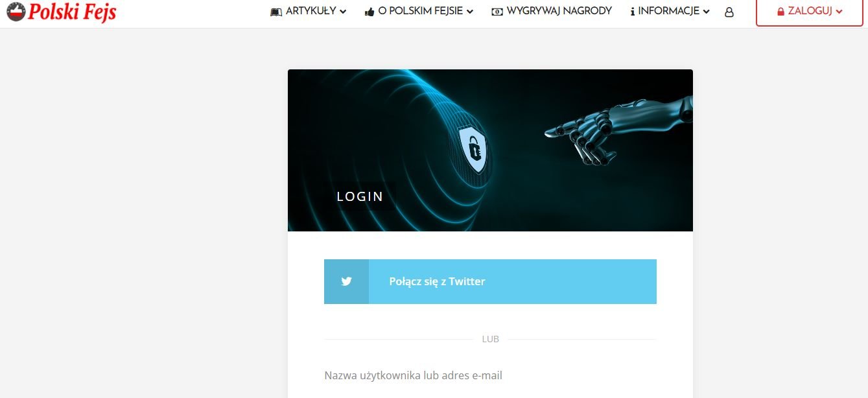Click the info icon beside INFORMACJE
The width and height of the screenshot is (868, 398).
point(632,12)
